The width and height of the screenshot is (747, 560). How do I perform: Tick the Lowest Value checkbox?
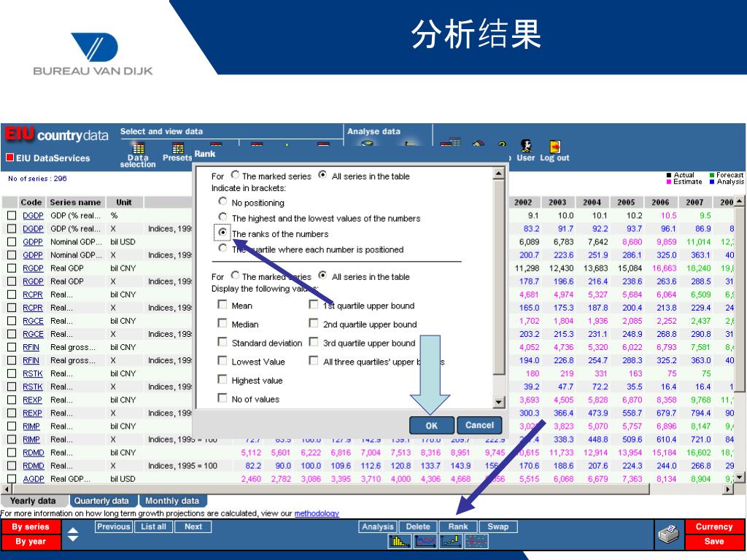pyautogui.click(x=222, y=360)
